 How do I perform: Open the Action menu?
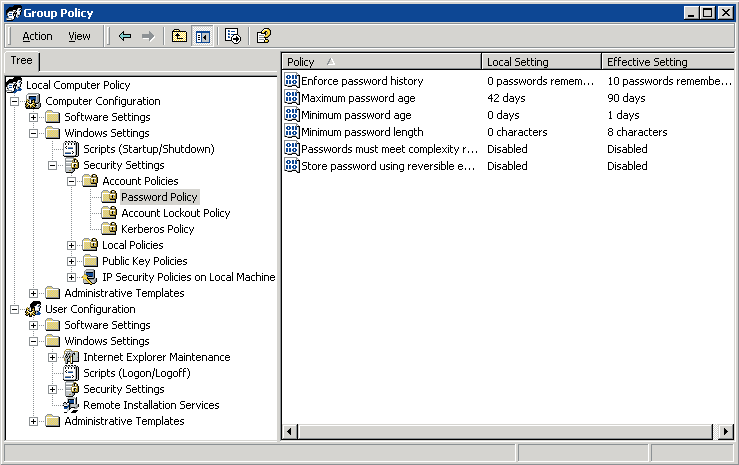point(37,36)
